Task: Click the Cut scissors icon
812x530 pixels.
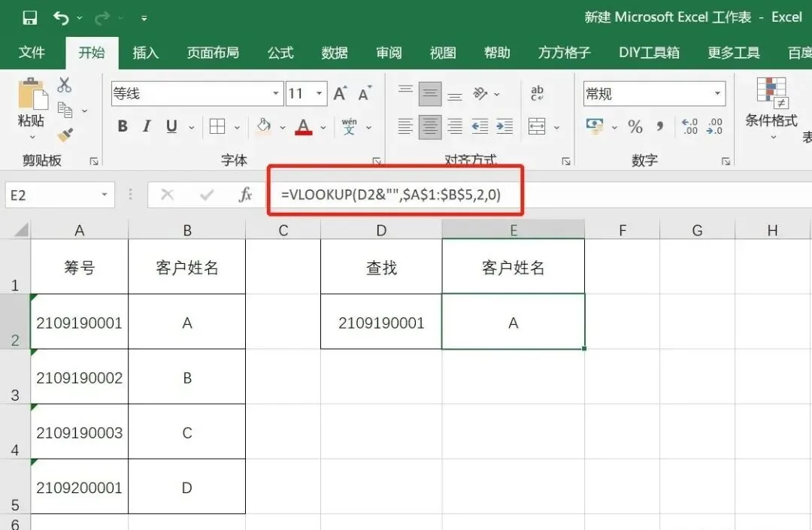Action: (x=64, y=85)
